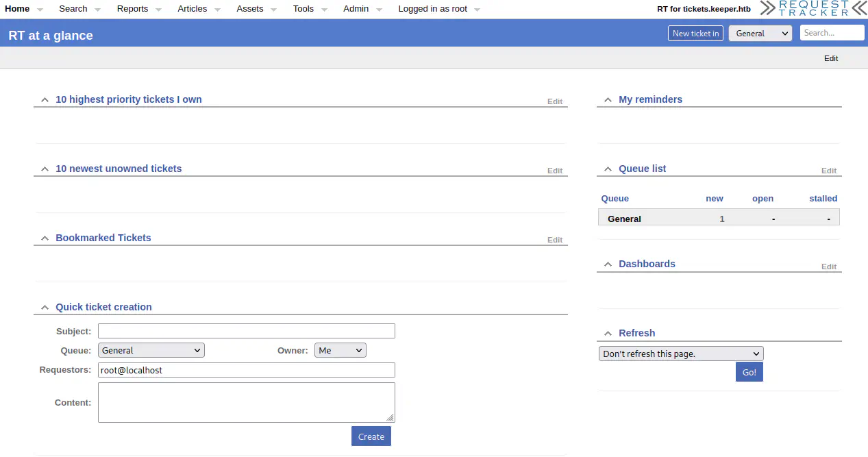Open the Owner dropdown set to Me

click(x=340, y=350)
